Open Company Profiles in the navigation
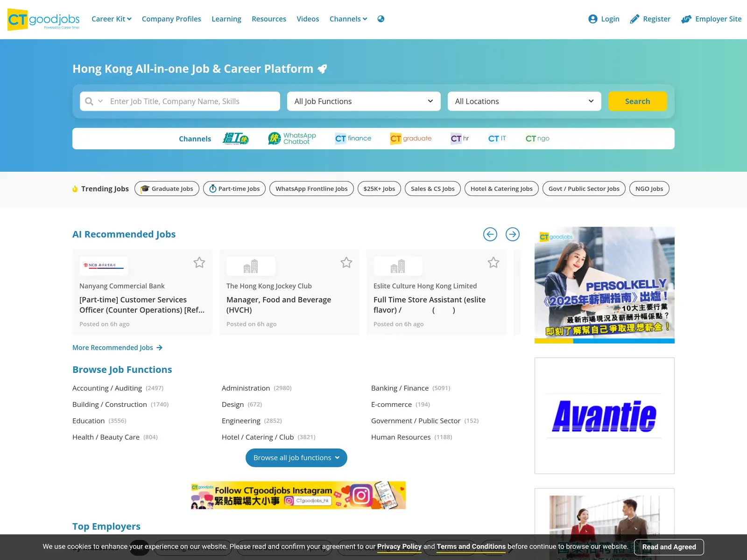This screenshot has height=560, width=747. (171, 19)
